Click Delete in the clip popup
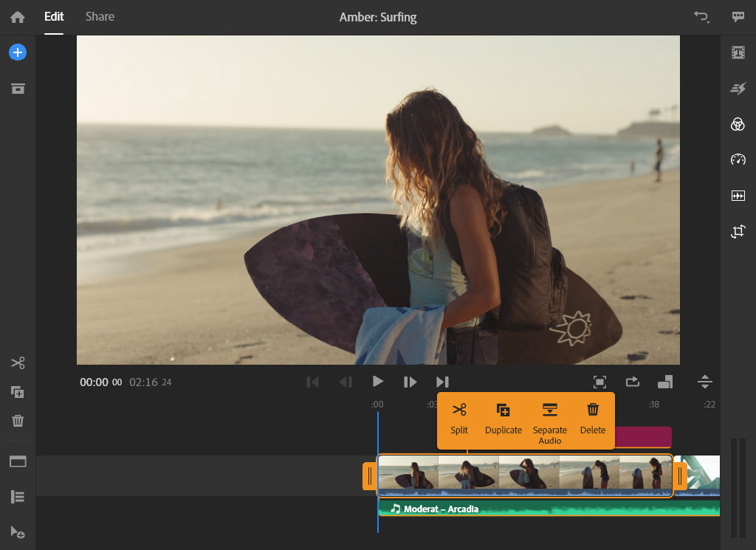Screen dimensions: 756x550 point(593,419)
